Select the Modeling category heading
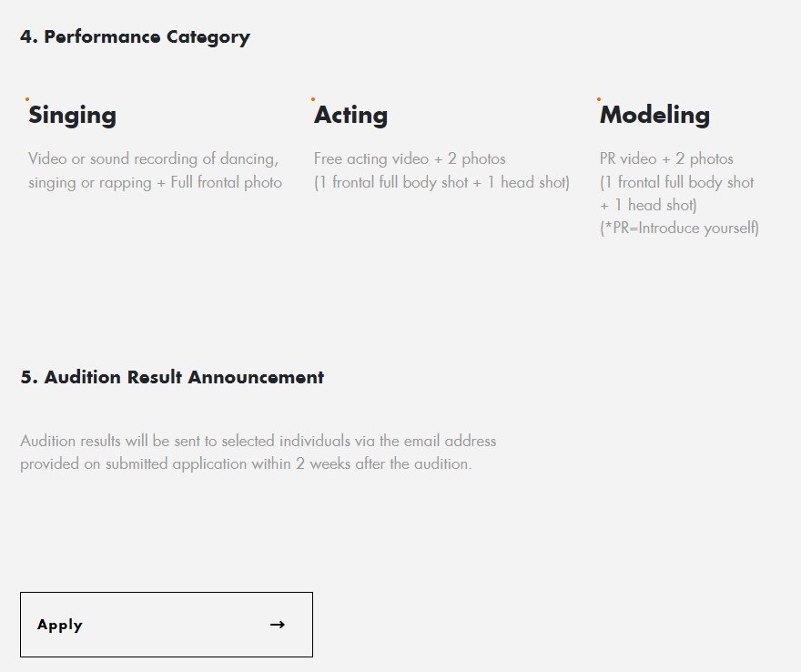This screenshot has width=801, height=672. tap(654, 116)
